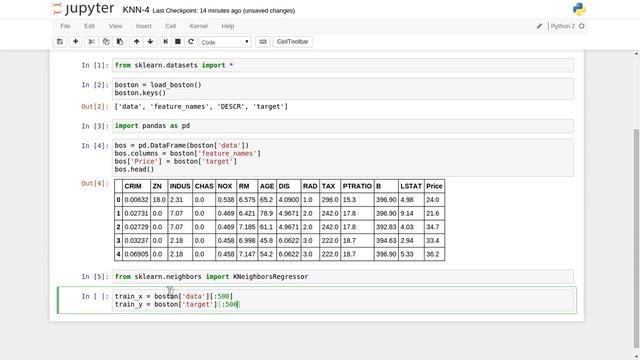The width and height of the screenshot is (640, 360).
Task: Click the Price value 24.0
Action: [433, 200]
